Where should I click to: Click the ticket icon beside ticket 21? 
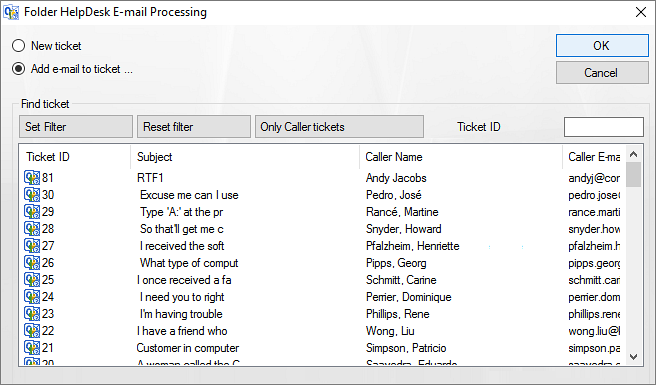[32, 347]
